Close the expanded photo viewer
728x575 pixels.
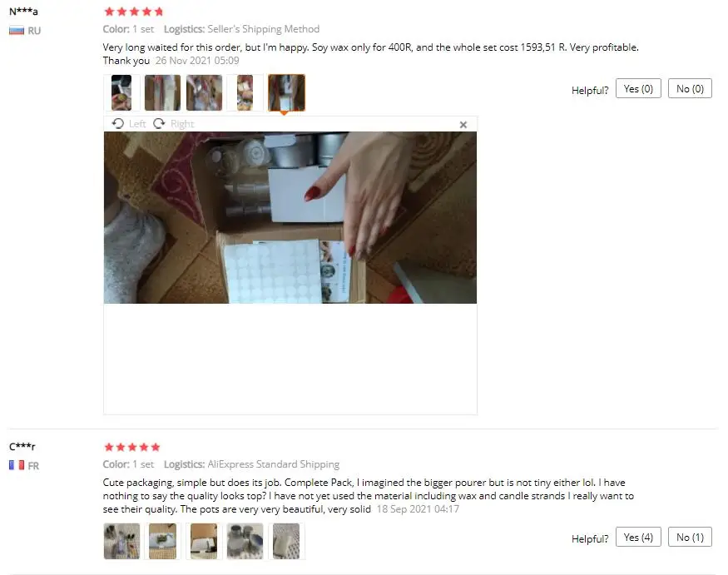(463, 125)
